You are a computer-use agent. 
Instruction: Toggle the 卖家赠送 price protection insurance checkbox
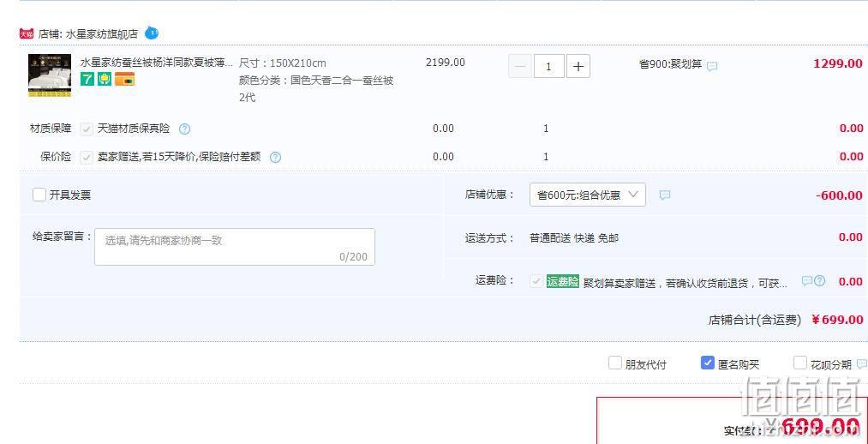(x=87, y=157)
